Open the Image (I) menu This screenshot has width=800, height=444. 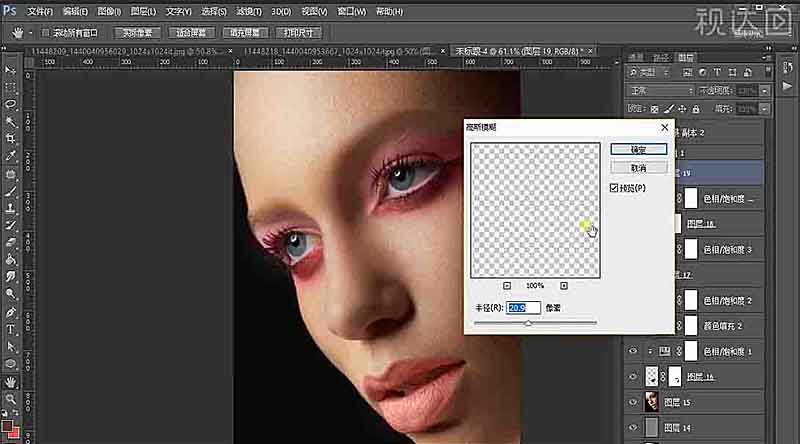click(x=109, y=11)
